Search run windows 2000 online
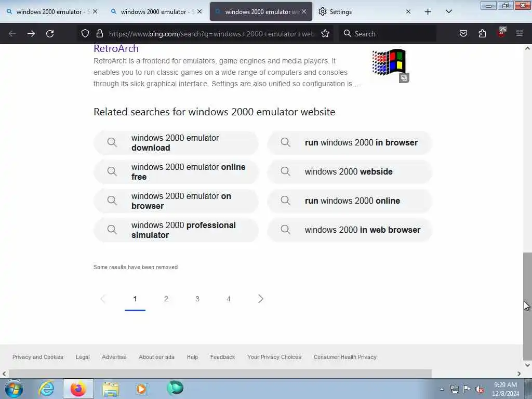532x399 pixels. pos(350,201)
